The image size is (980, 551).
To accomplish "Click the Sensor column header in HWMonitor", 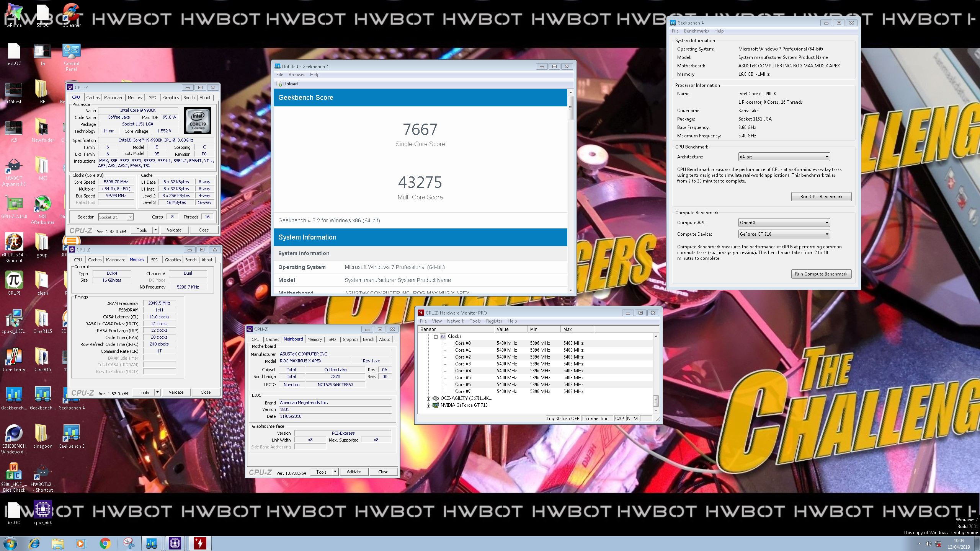I will point(455,329).
